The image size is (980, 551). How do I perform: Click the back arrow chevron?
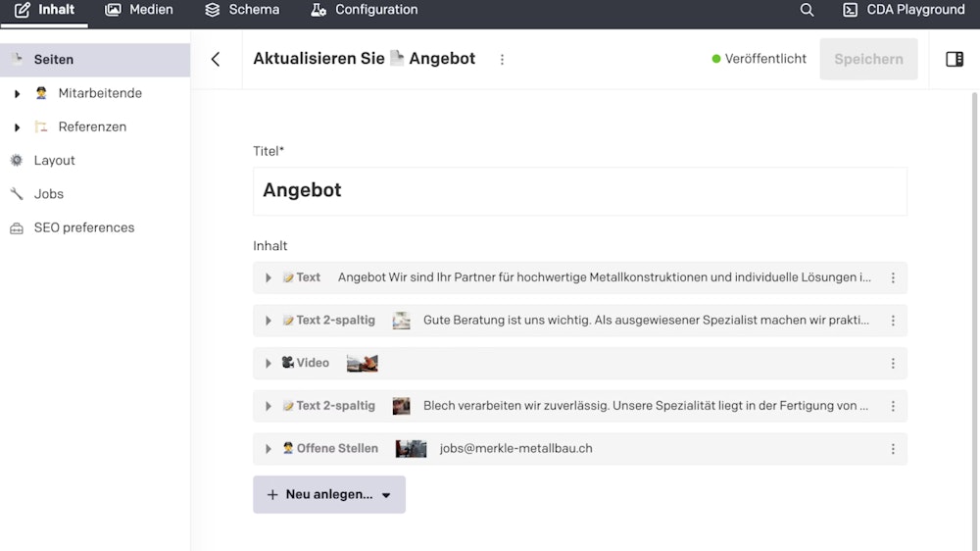pos(216,59)
